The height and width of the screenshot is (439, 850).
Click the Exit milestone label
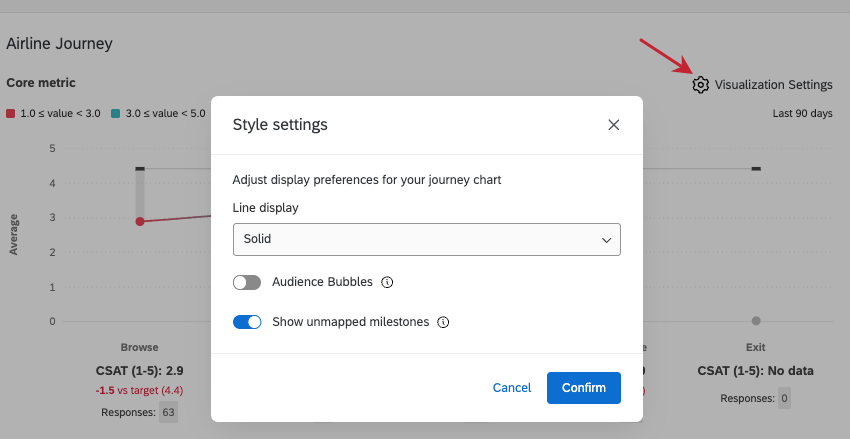tap(756, 347)
